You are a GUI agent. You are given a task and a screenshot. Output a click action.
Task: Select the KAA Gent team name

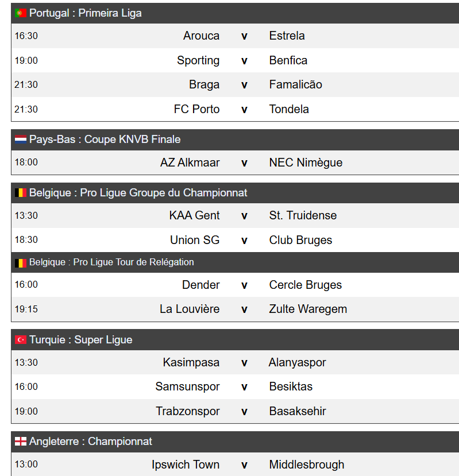point(194,215)
